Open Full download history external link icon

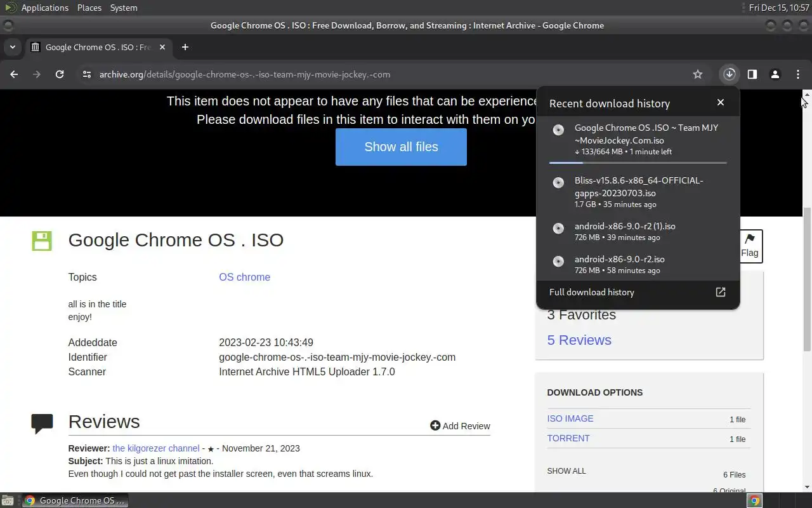pos(721,292)
